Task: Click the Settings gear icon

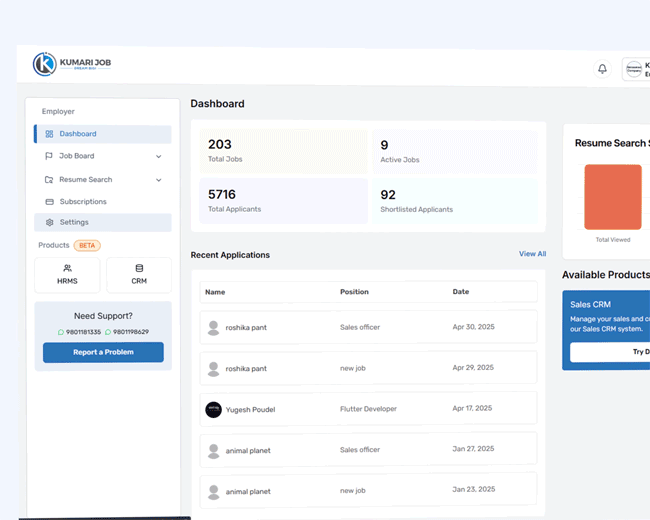Action: pos(49,222)
